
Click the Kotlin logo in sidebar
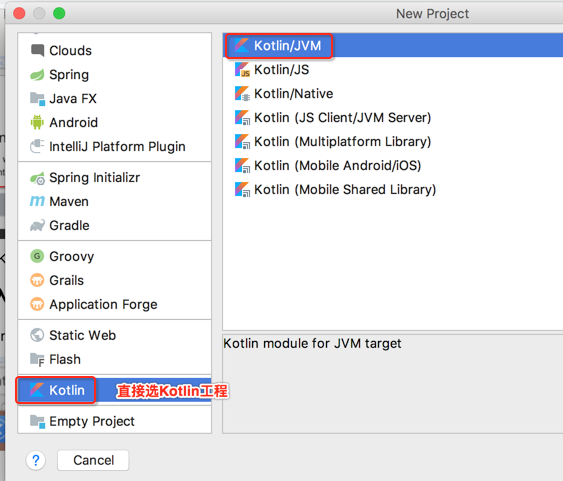(37, 390)
